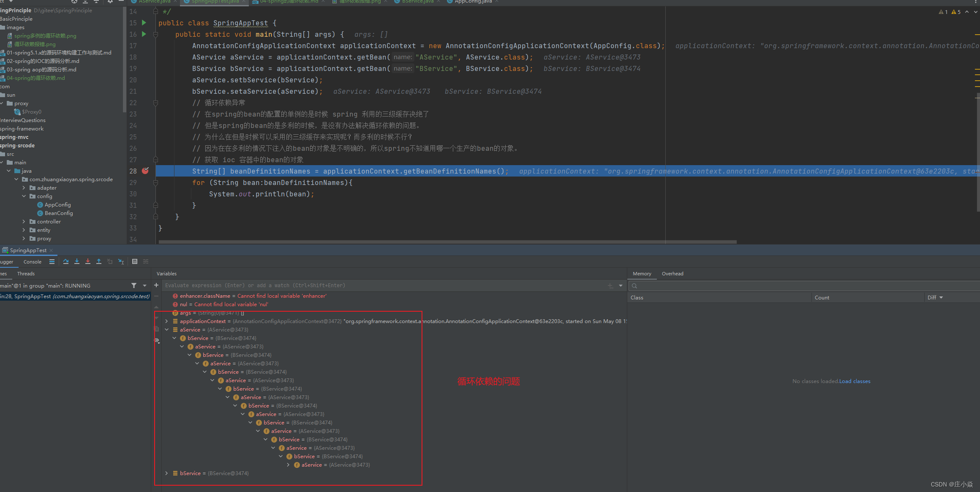Click the thread filter funnel icon

[134, 286]
